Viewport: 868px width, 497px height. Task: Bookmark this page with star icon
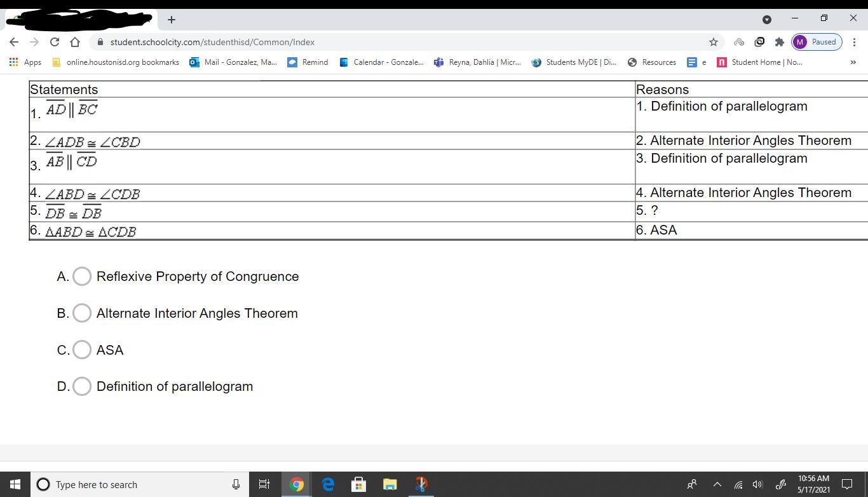pos(713,42)
